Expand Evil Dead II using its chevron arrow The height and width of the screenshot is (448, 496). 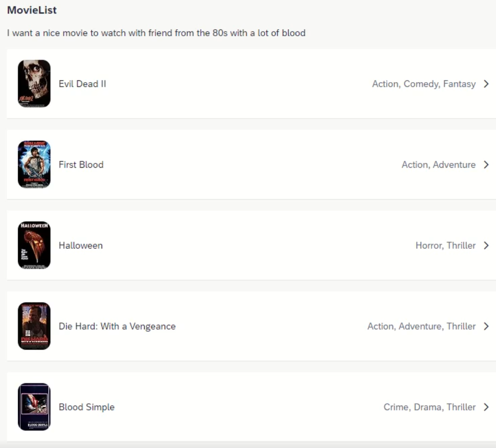(486, 84)
